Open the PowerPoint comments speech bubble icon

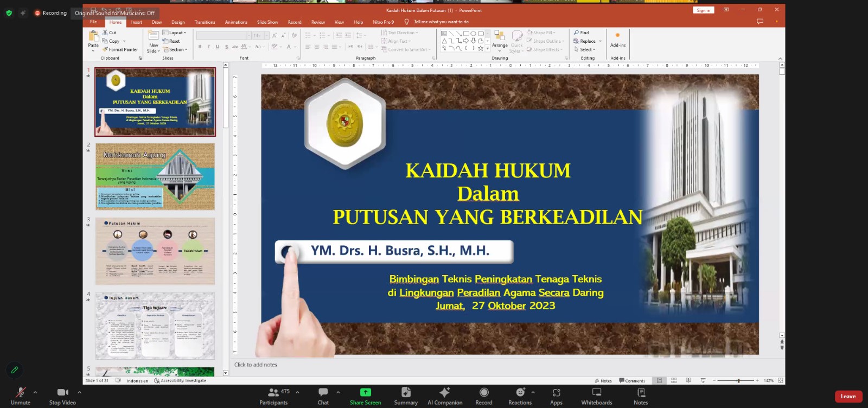(760, 22)
